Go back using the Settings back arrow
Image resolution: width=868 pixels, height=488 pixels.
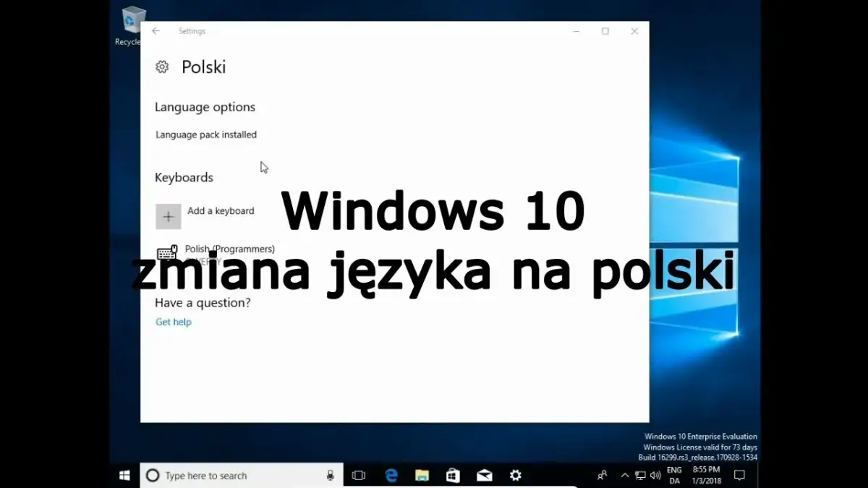point(156,30)
